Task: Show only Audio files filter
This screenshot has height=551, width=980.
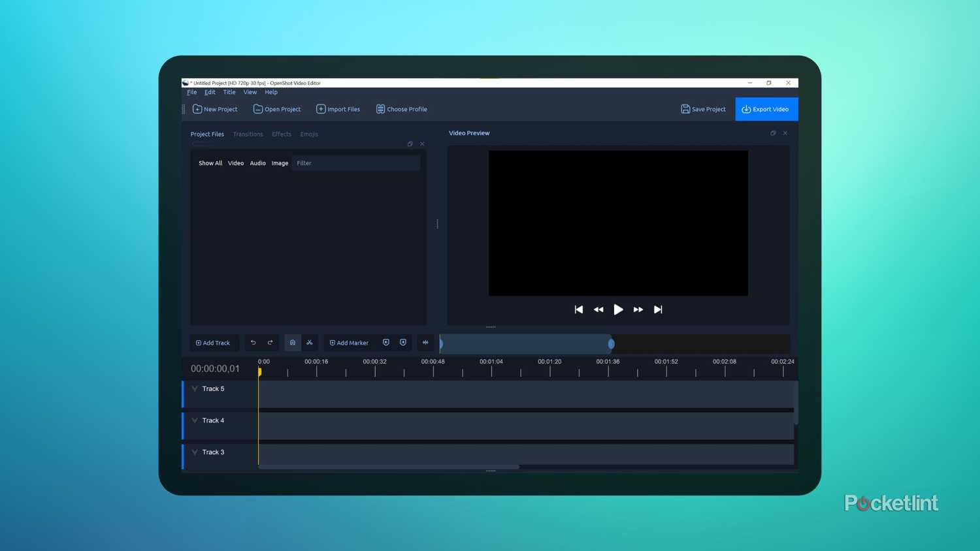Action: coord(257,163)
